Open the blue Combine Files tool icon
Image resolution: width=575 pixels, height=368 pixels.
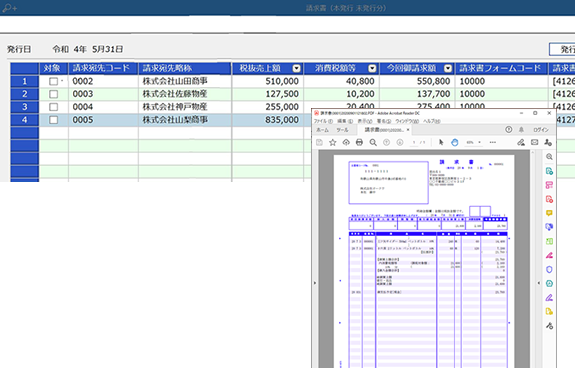click(549, 227)
